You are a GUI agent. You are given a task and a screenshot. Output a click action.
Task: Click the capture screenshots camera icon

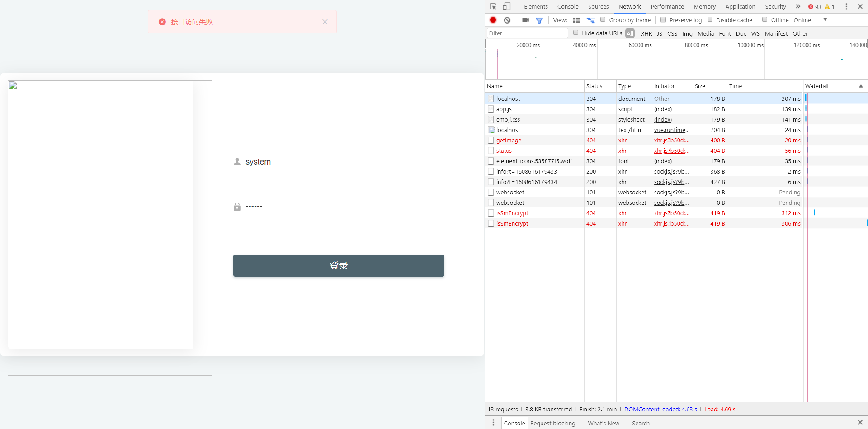(x=525, y=20)
